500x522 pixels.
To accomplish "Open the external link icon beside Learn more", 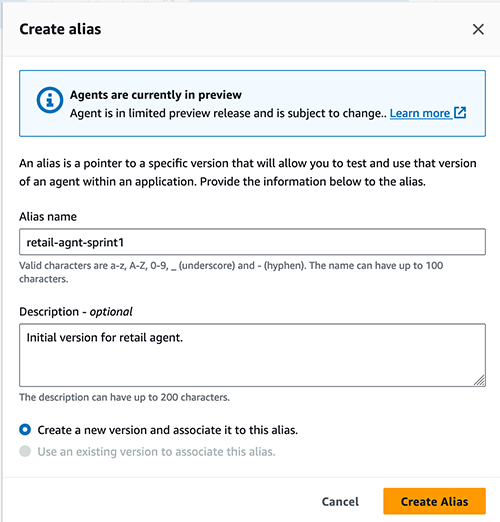I will click(460, 113).
